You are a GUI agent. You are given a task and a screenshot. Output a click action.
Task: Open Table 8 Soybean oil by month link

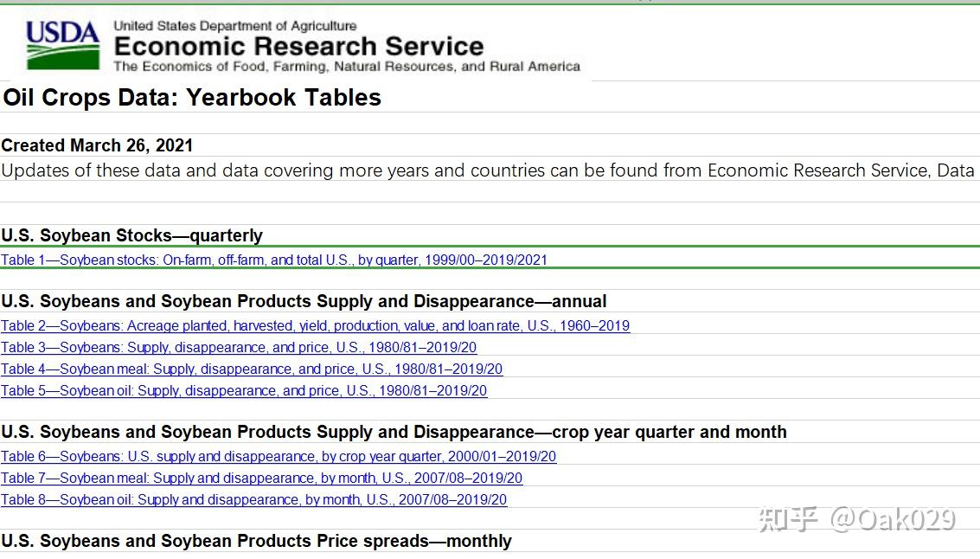click(x=253, y=500)
